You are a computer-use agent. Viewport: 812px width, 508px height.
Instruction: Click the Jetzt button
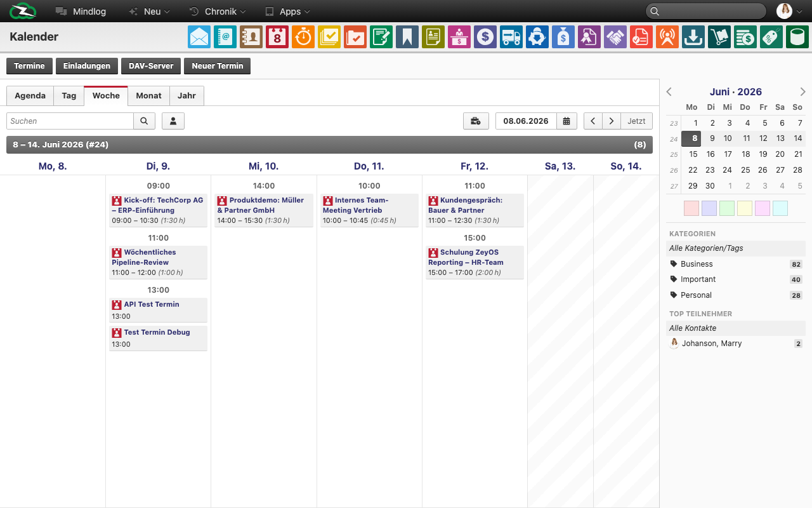tap(636, 121)
